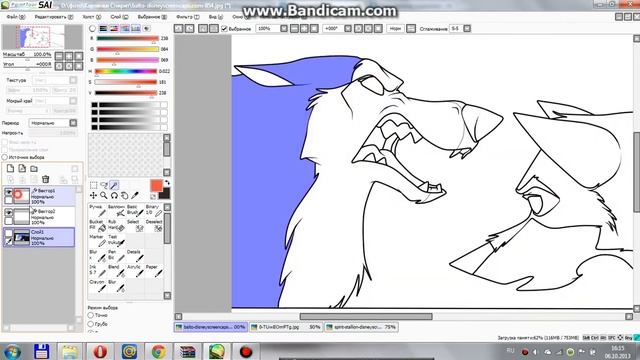Image resolution: width=640 pixels, height=360 pixels.
Task: Choose the Select pen tool
Action: click(135, 225)
